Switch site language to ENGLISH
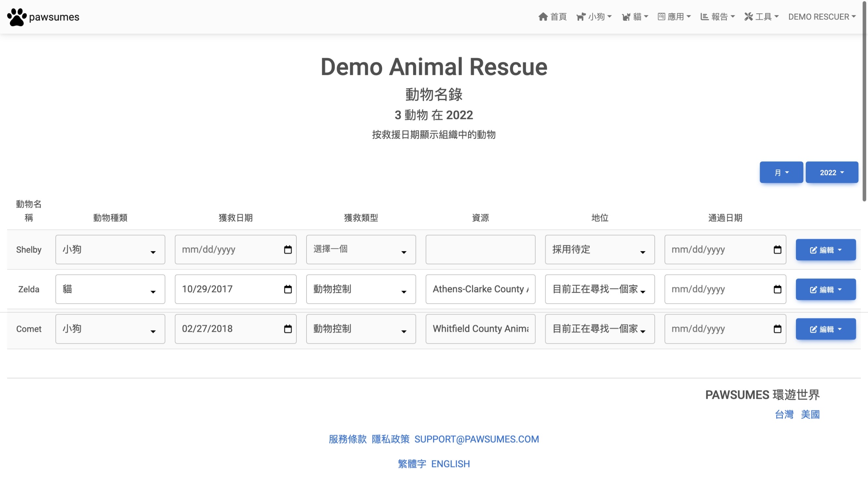868x481 pixels. pos(451,463)
